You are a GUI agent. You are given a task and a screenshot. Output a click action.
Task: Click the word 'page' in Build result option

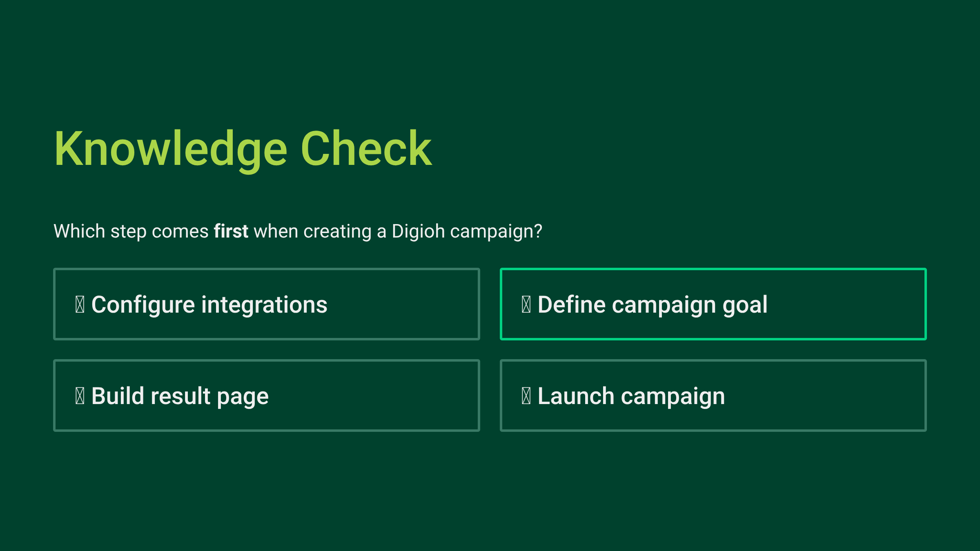click(x=243, y=397)
